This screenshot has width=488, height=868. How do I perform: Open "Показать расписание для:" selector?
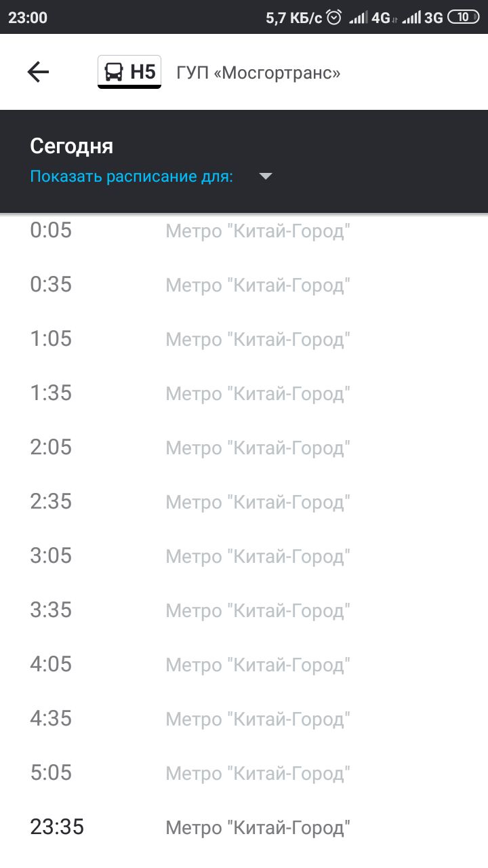pyautogui.click(x=131, y=177)
